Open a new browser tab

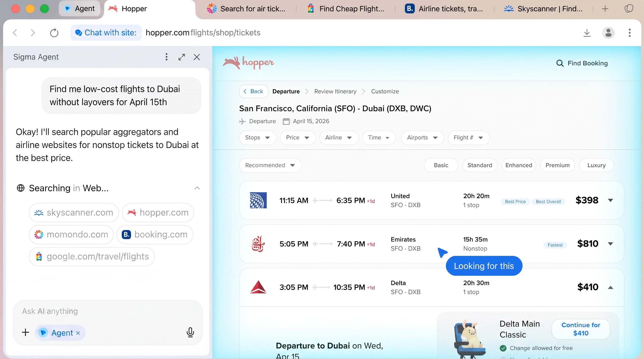point(605,9)
